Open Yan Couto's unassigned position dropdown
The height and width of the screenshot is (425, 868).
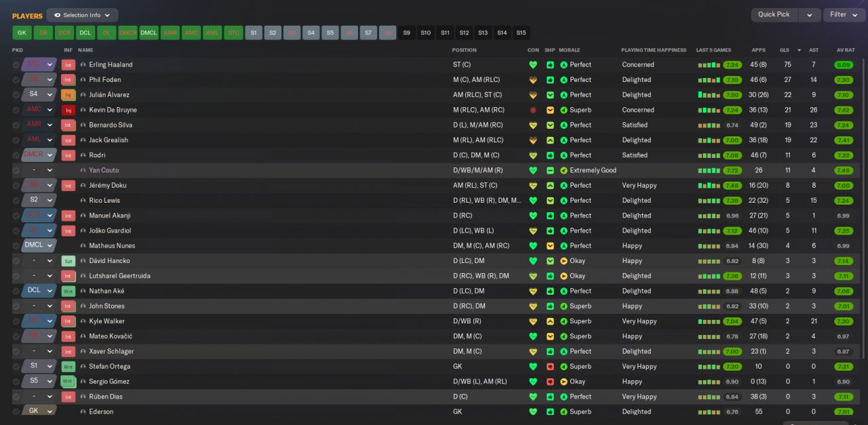(39, 170)
